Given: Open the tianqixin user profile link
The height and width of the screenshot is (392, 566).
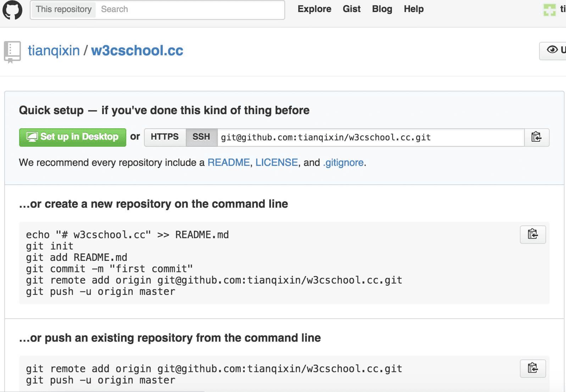Looking at the screenshot, I should 54,51.
